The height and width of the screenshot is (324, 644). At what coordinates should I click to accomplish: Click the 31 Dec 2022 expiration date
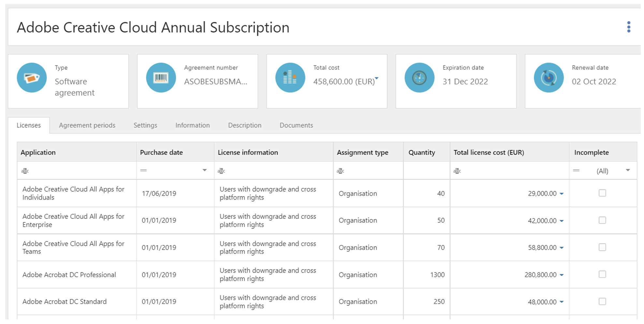[x=465, y=81]
